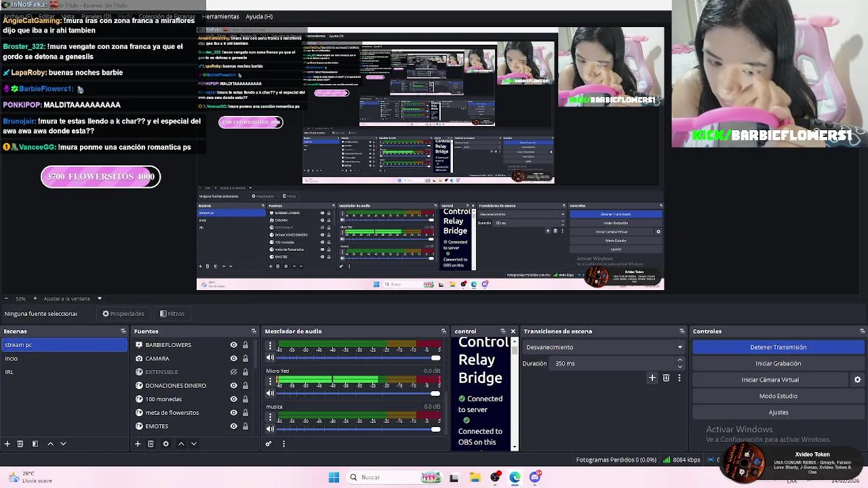Hide the CAMARA source
This screenshot has width=868, height=488.
[234, 359]
